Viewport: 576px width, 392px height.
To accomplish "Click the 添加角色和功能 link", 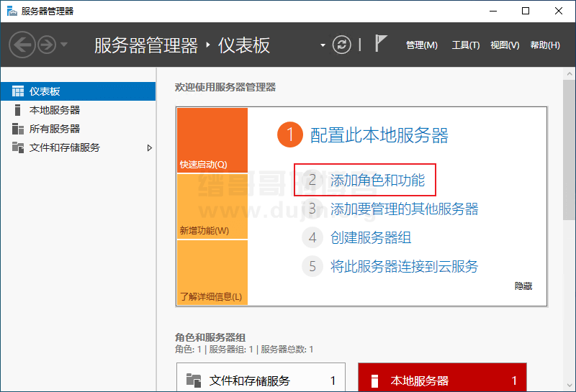I will (377, 181).
